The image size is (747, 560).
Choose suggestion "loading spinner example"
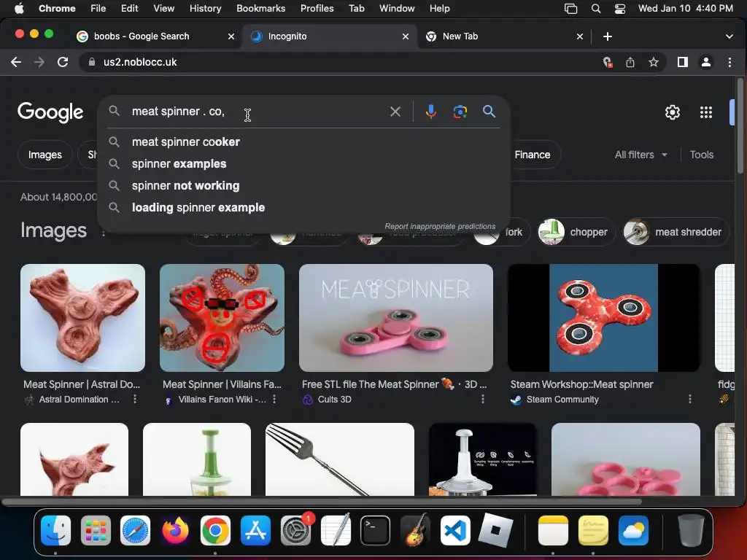click(x=303, y=208)
